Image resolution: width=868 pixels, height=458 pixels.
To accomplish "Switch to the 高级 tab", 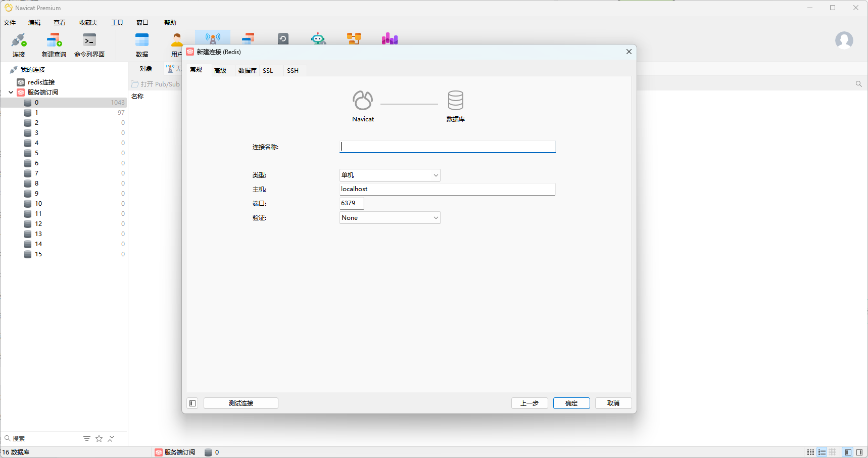I will click(220, 70).
